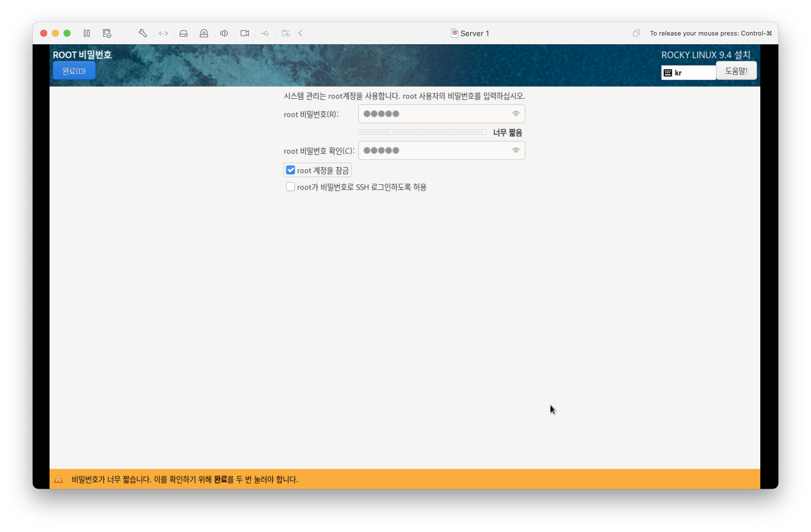Open the shared folders icon
The image size is (811, 532).
click(x=286, y=34)
